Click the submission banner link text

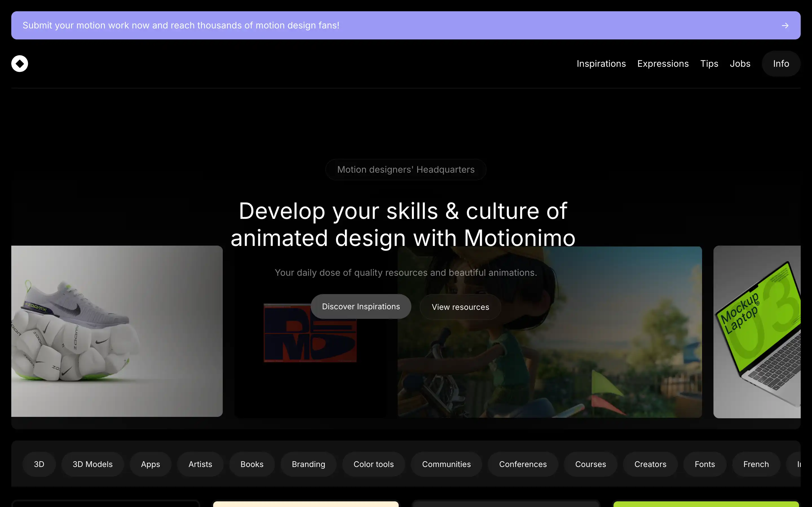point(181,25)
